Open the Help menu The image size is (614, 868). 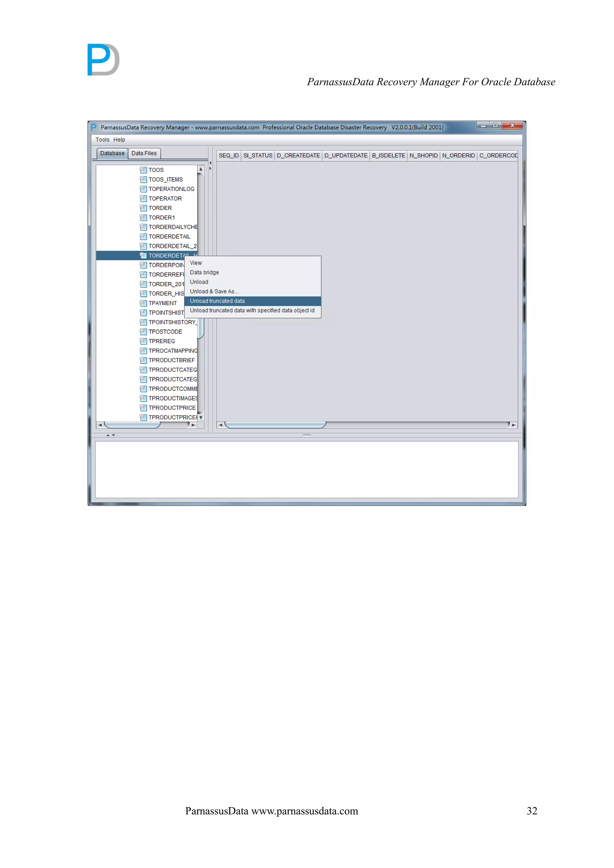pos(119,139)
